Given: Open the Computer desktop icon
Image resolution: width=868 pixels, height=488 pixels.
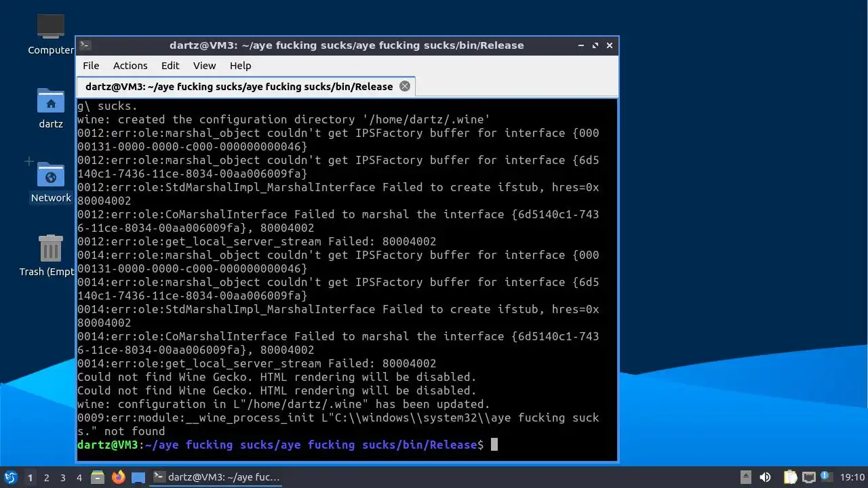Looking at the screenshot, I should coord(51,27).
